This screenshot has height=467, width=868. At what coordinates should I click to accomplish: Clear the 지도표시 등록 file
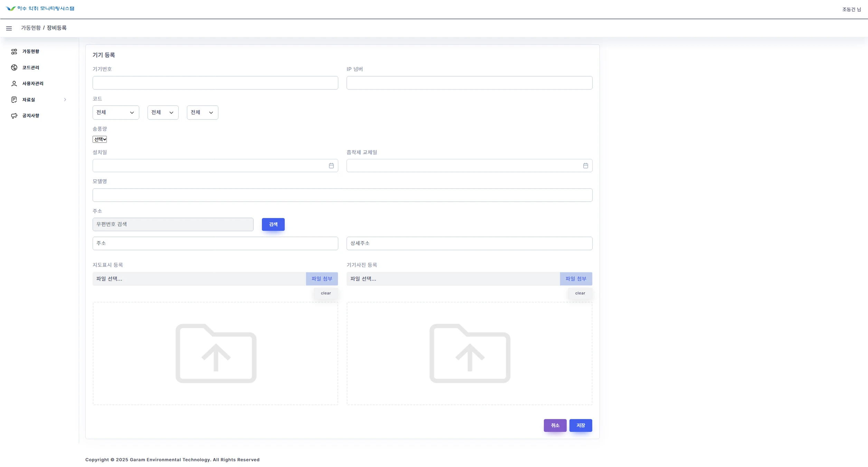[x=326, y=293]
